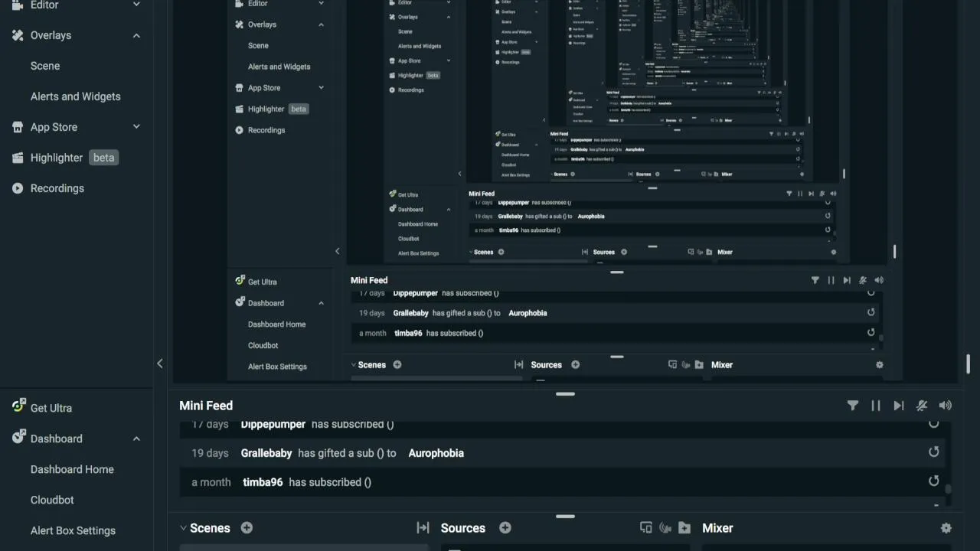Screen dimensions: 980x551
Task: Open Cloudbot in the largest nested preview sidebar
Action: (x=263, y=345)
